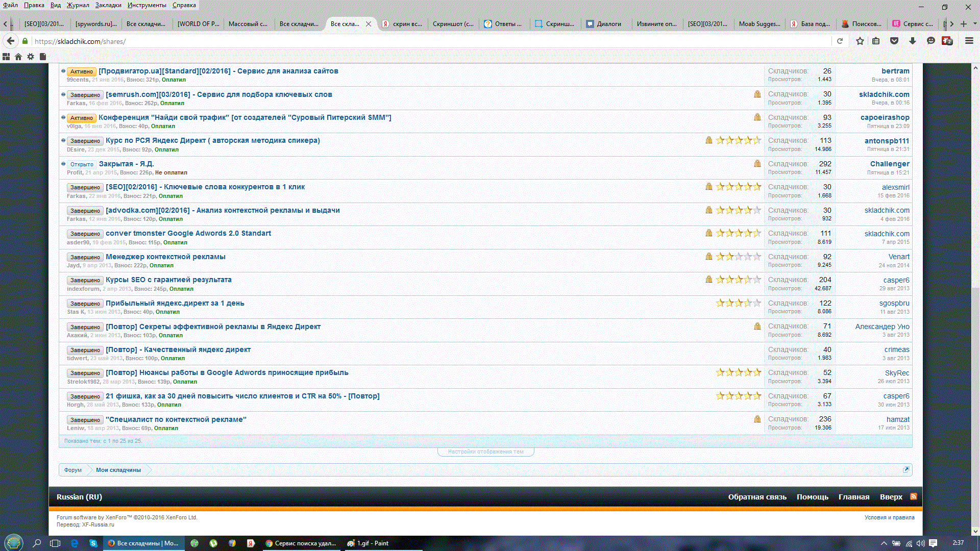980x551 pixels.
Task: Click 'Настройки отображения тем' button
Action: 486,452
